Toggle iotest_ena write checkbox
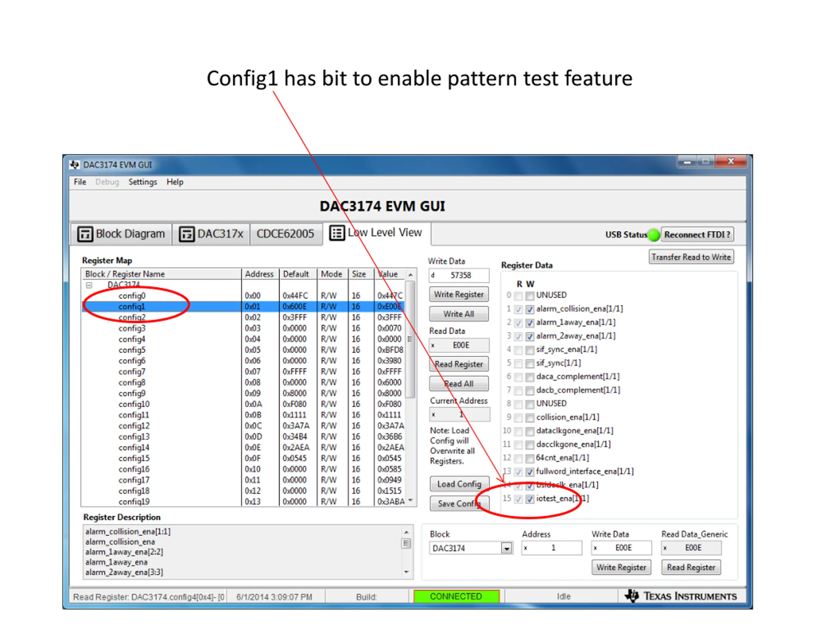This screenshot has height=630, width=840. tap(530, 499)
